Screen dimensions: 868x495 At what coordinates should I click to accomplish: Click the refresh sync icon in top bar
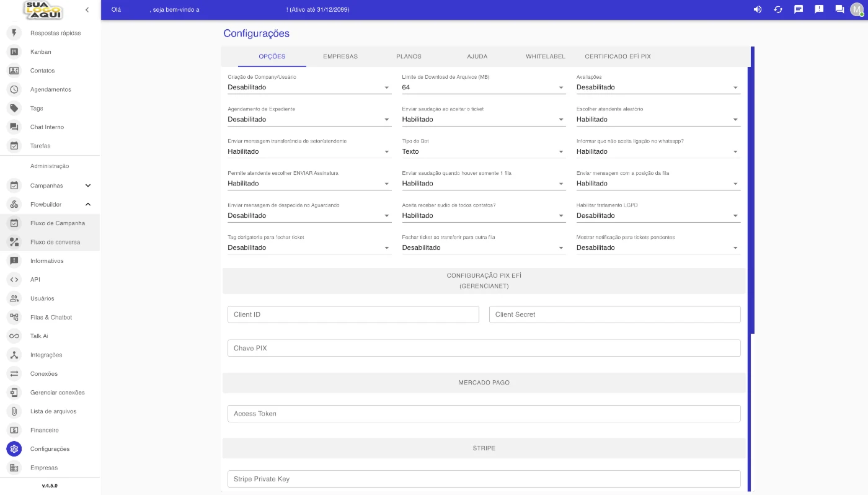pyautogui.click(x=778, y=9)
